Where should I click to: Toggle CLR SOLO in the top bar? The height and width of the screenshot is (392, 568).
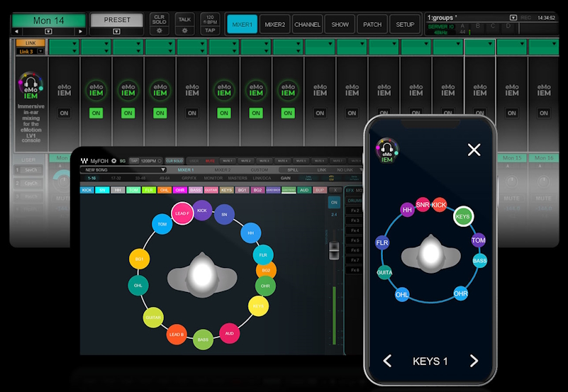(x=160, y=20)
